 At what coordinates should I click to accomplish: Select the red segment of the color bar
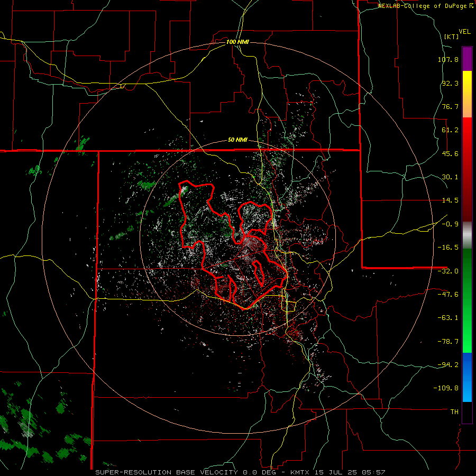point(467,170)
